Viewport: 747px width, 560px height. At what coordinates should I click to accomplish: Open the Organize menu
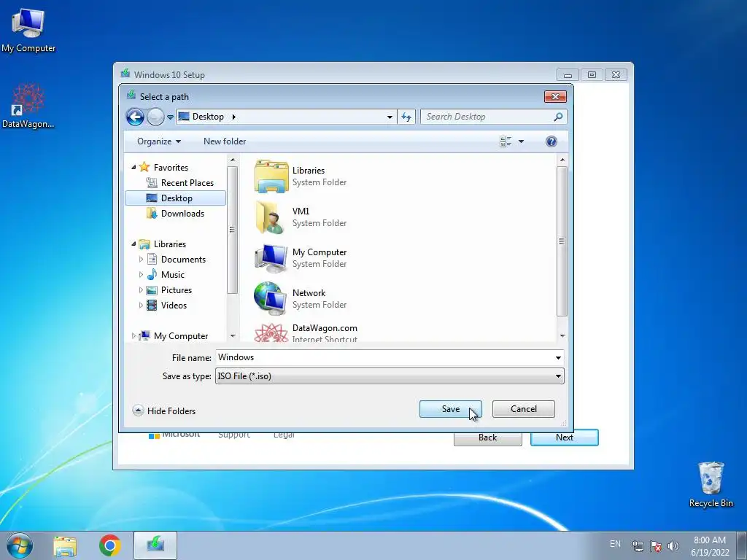tap(158, 141)
